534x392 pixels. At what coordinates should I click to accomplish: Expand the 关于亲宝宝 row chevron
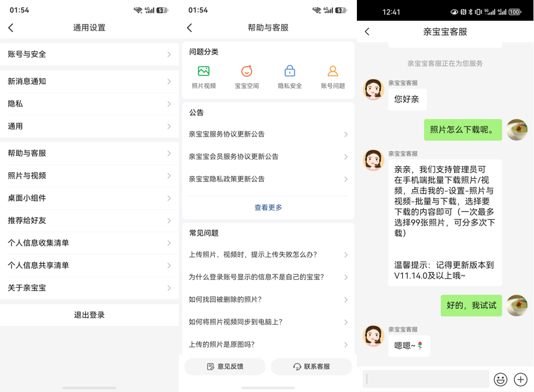coord(169,288)
